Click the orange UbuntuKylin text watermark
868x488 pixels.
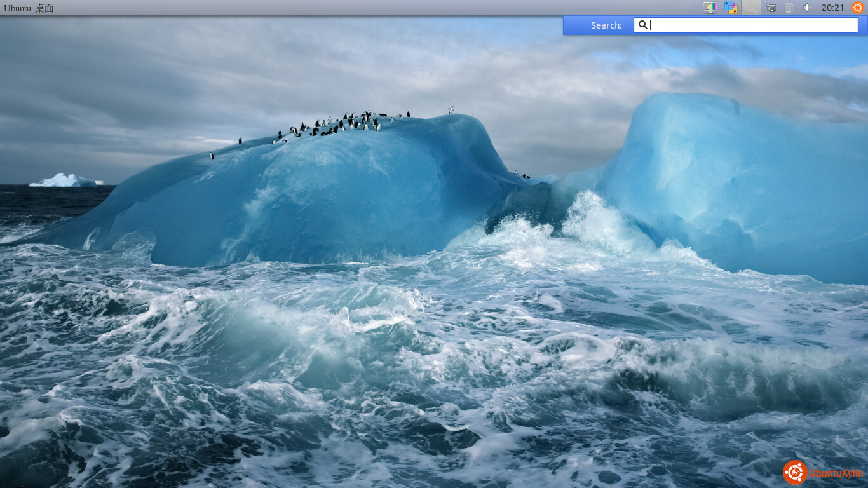pyautogui.click(x=836, y=473)
